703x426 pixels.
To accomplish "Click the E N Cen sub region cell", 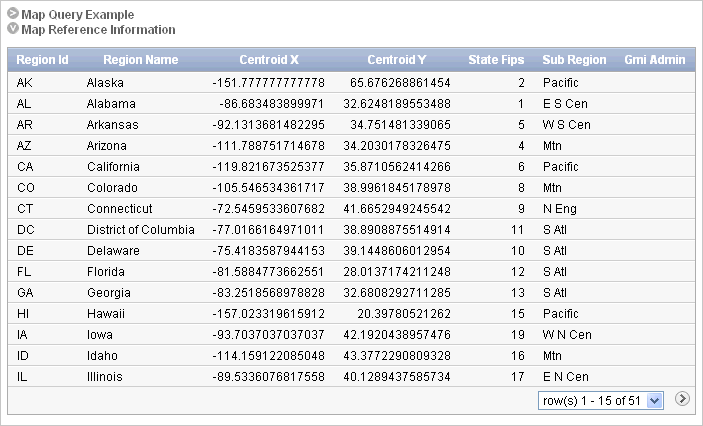I will (566, 377).
